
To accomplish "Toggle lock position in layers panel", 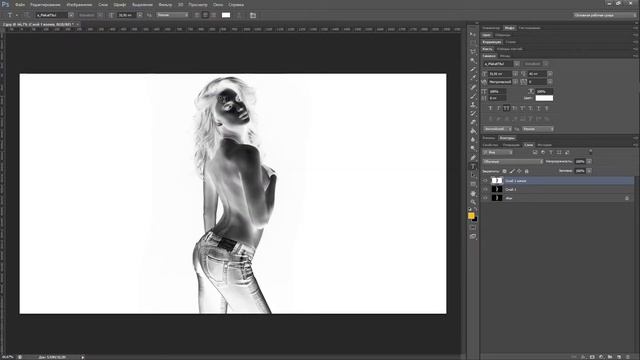I will coord(519,171).
